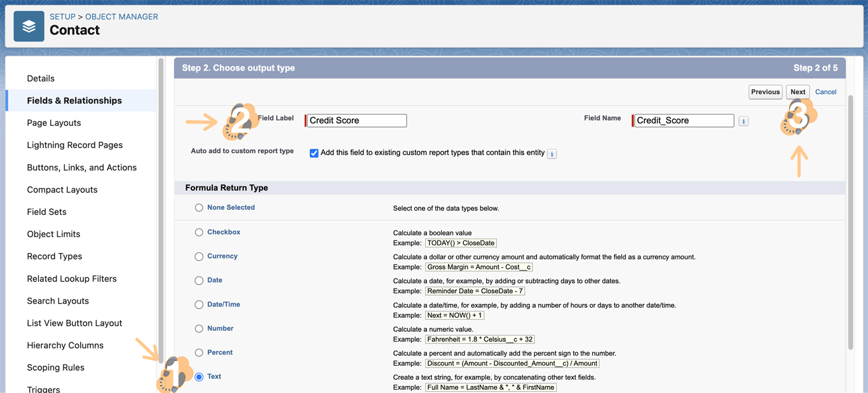Screen dimensions: 868x393
Task: Pick the Number return type option
Action: tap(199, 329)
